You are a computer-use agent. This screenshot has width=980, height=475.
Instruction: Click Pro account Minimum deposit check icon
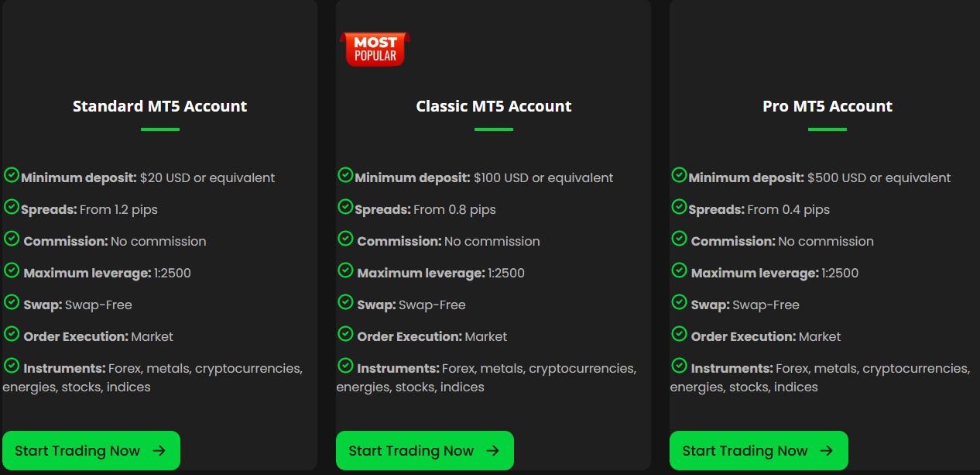(679, 174)
